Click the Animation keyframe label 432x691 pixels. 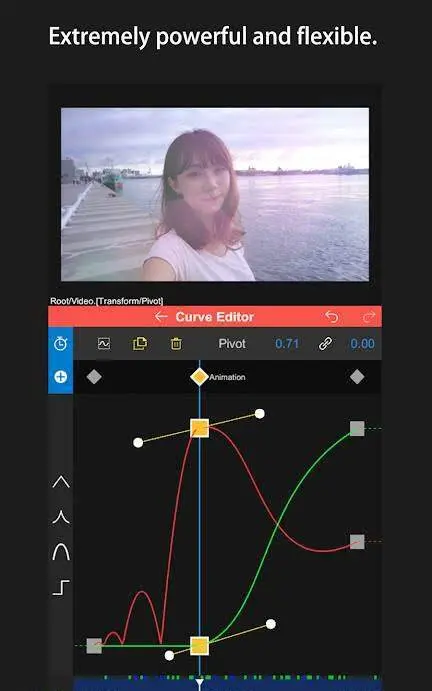pos(227,377)
